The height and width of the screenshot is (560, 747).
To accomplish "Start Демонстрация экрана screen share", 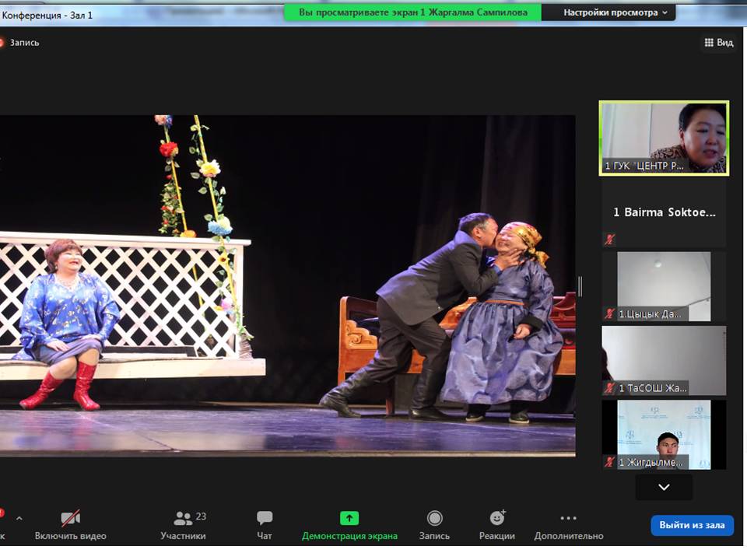I will [x=349, y=525].
